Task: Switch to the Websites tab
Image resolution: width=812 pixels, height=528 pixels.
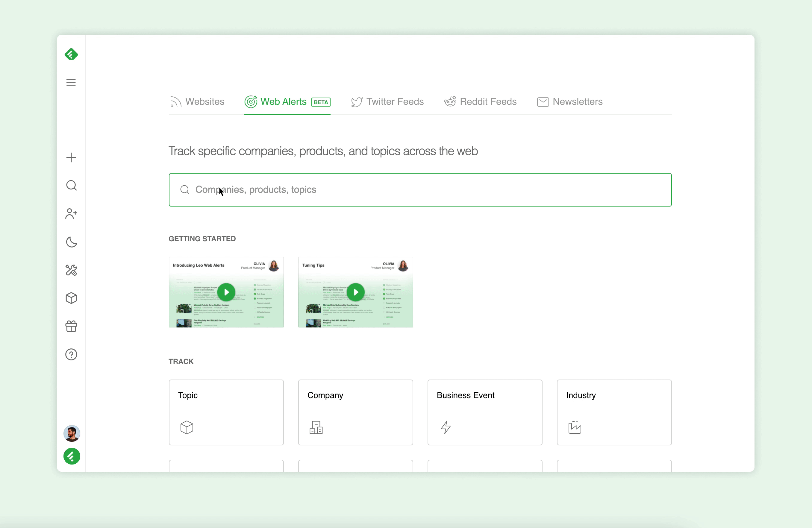Action: (197, 102)
